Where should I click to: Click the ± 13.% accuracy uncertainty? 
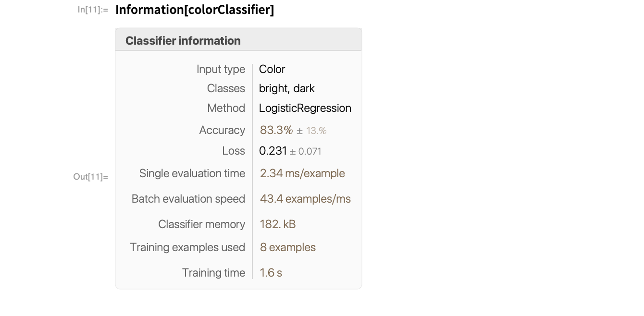click(x=311, y=131)
